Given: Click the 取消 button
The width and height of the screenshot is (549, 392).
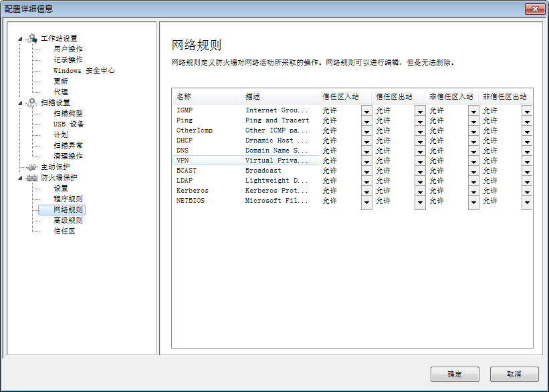Looking at the screenshot, I should click(514, 374).
